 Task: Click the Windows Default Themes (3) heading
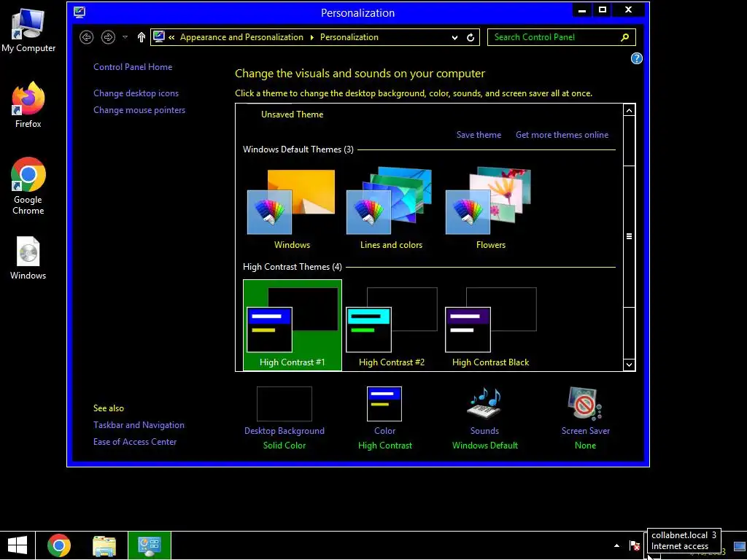tap(298, 149)
